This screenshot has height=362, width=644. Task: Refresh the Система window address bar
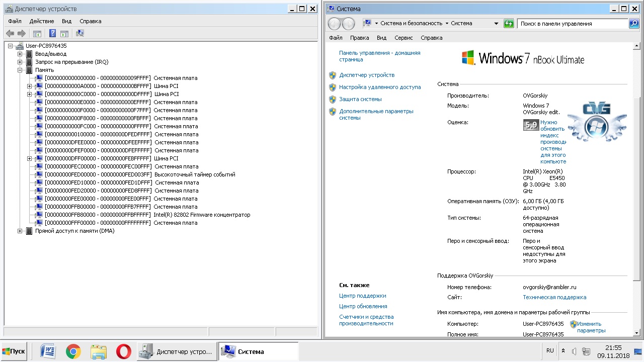click(509, 24)
